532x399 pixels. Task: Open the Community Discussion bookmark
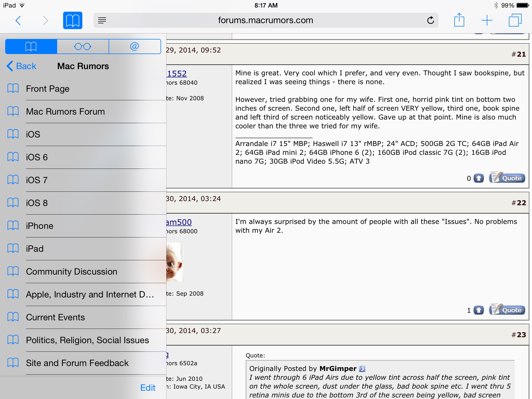(x=83, y=271)
